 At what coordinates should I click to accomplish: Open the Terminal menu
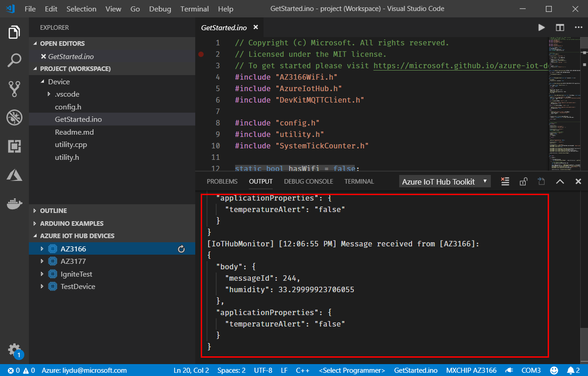pyautogui.click(x=195, y=9)
